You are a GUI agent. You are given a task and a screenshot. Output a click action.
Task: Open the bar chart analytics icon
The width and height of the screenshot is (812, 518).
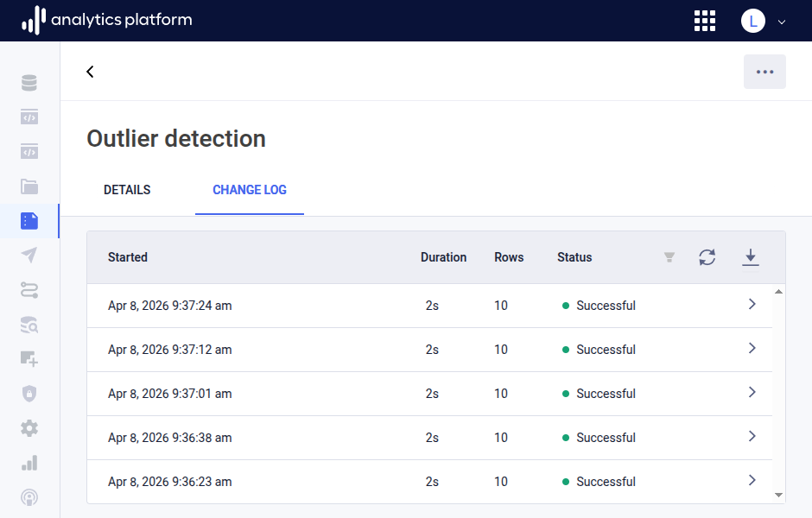[29, 463]
